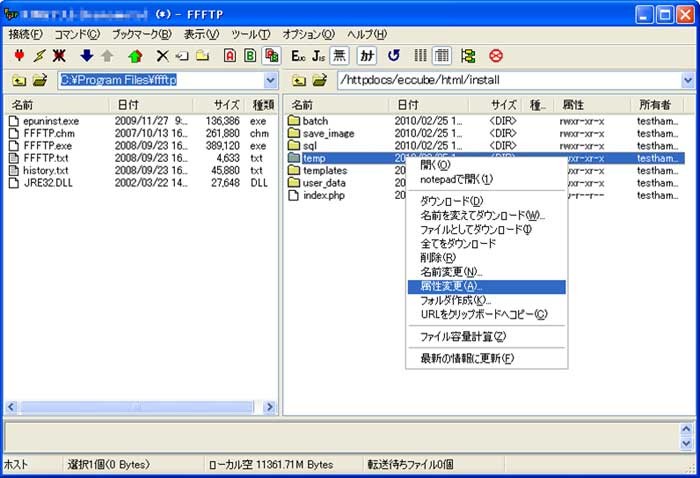Click local pane open folder icon
The height and width of the screenshot is (478, 700).
click(40, 81)
